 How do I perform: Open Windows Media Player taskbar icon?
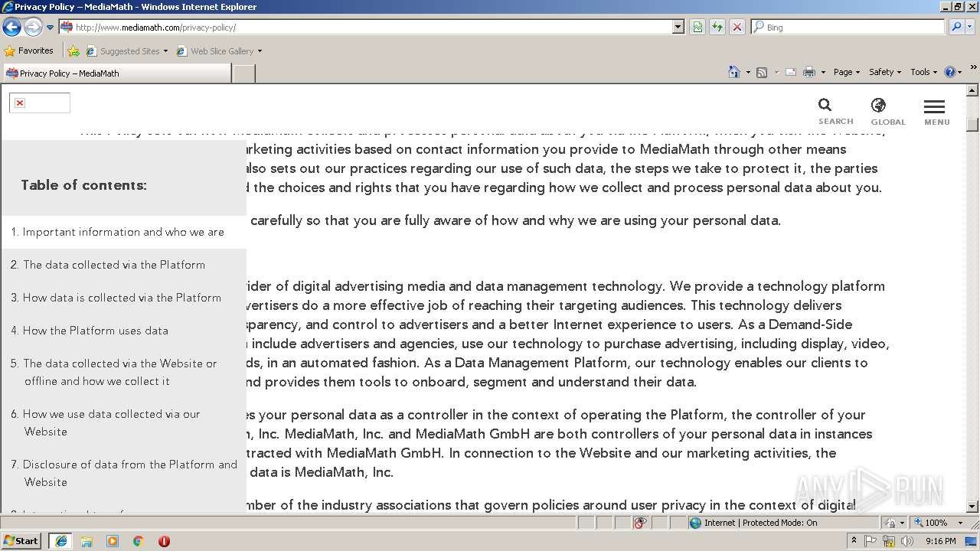[113, 541]
